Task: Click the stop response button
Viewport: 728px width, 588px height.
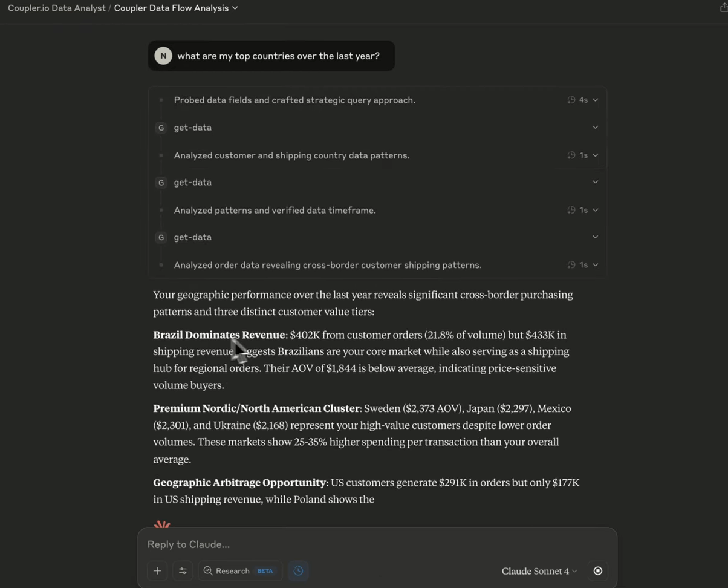Action: point(598,571)
